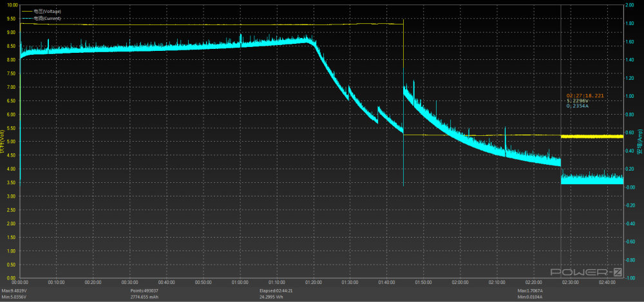Click the 00:00:00 start time label
The width and height of the screenshot is (644, 302).
[x=20, y=283]
